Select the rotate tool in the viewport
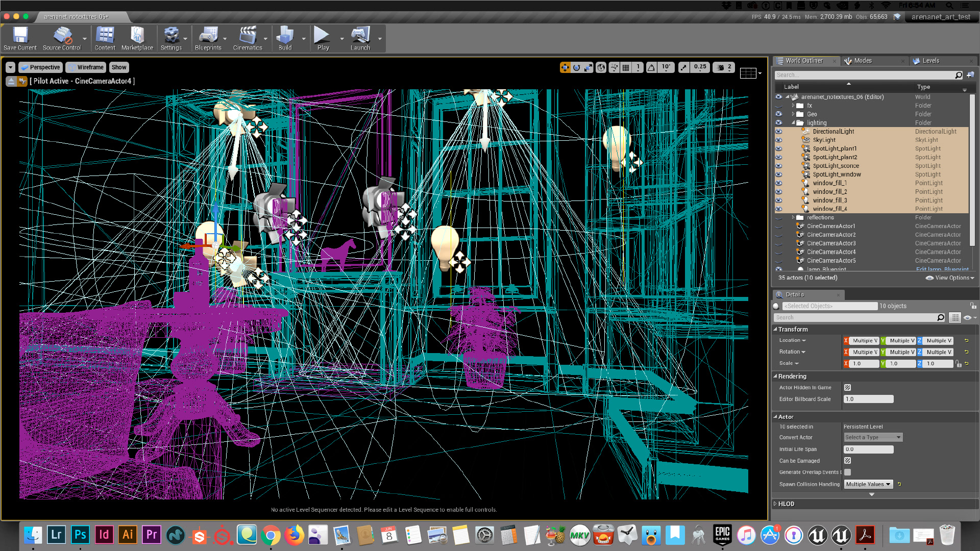This screenshot has width=980, height=551. 577,67
